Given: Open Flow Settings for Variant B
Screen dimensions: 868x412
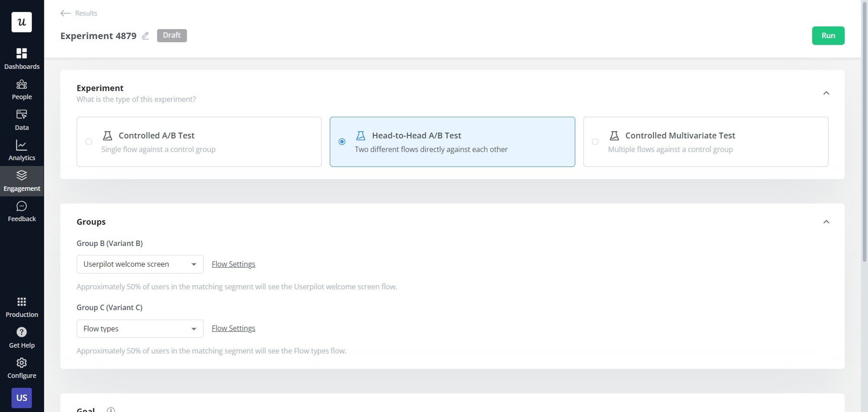Looking at the screenshot, I should [x=233, y=264].
